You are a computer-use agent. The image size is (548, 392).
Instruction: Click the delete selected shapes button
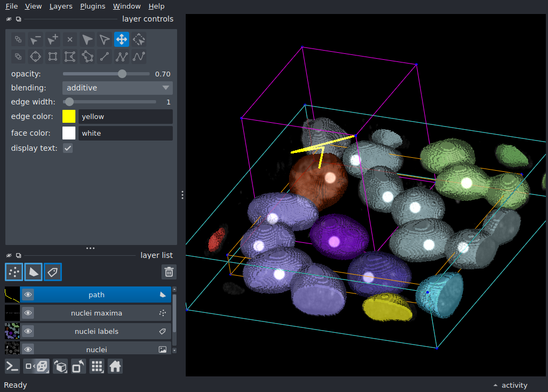tap(70, 39)
